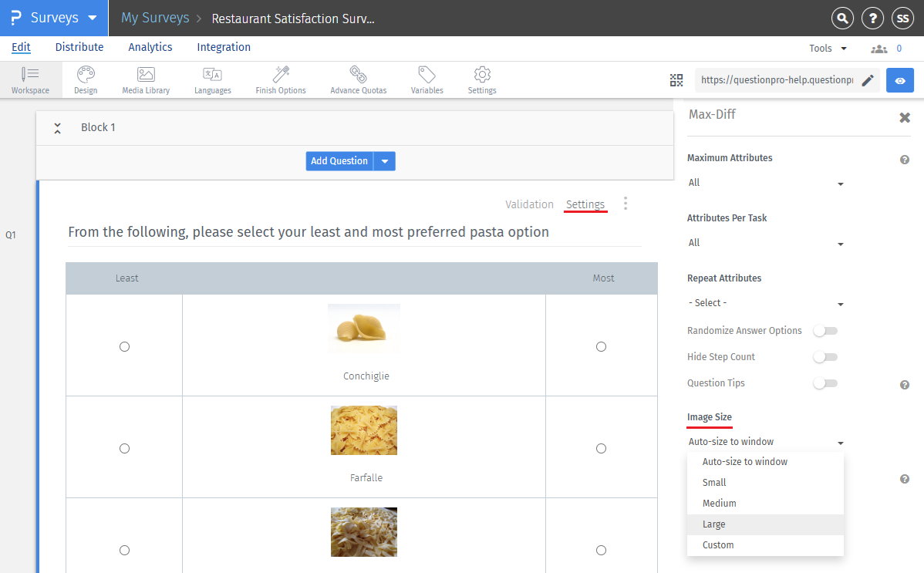924x573 pixels.
Task: Edit survey URL with pencil icon
Action: pos(868,80)
